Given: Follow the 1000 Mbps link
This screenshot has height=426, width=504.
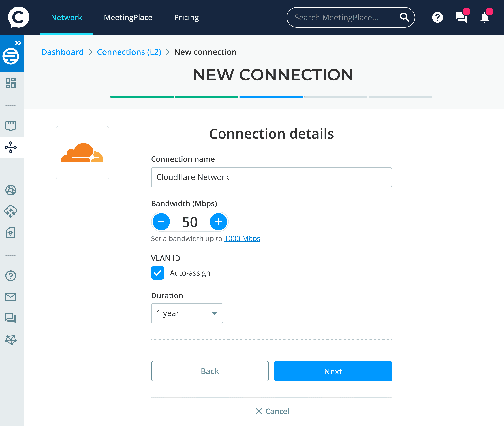Looking at the screenshot, I should [x=242, y=239].
